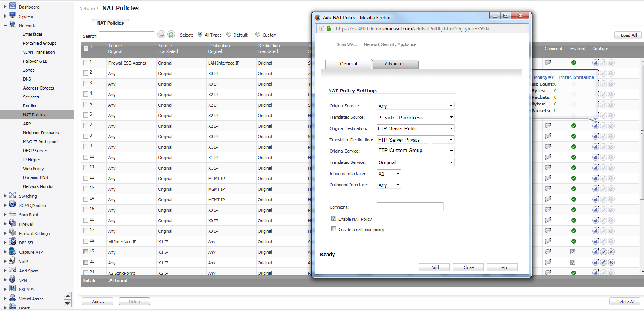
Task: Delete NAT policy 19 with the X icon
Action: [x=611, y=252]
